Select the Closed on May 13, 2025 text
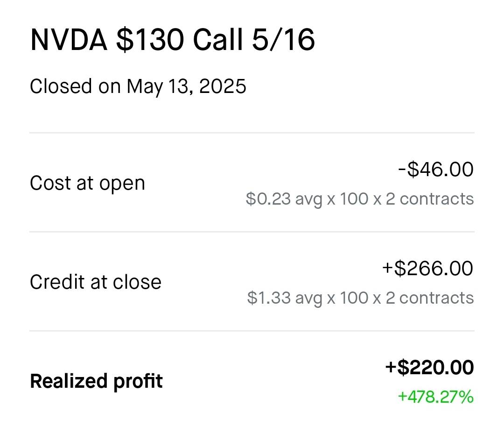 click(138, 86)
